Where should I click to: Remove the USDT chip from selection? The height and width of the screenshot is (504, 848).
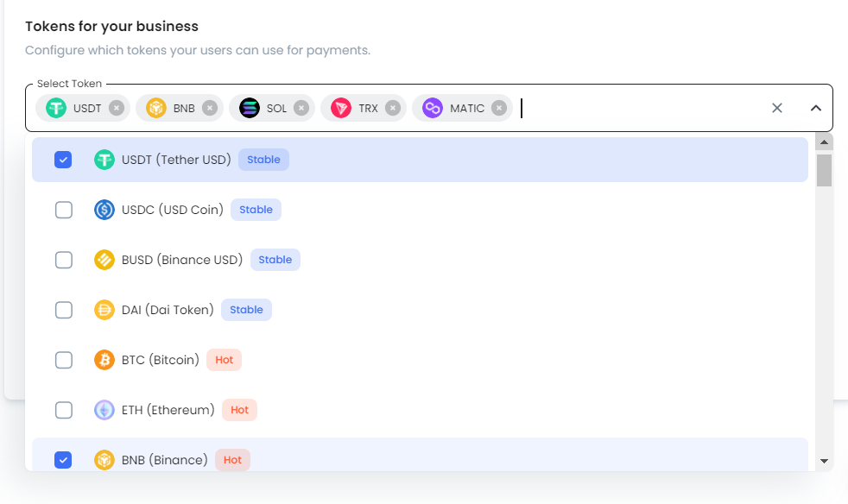tap(117, 108)
